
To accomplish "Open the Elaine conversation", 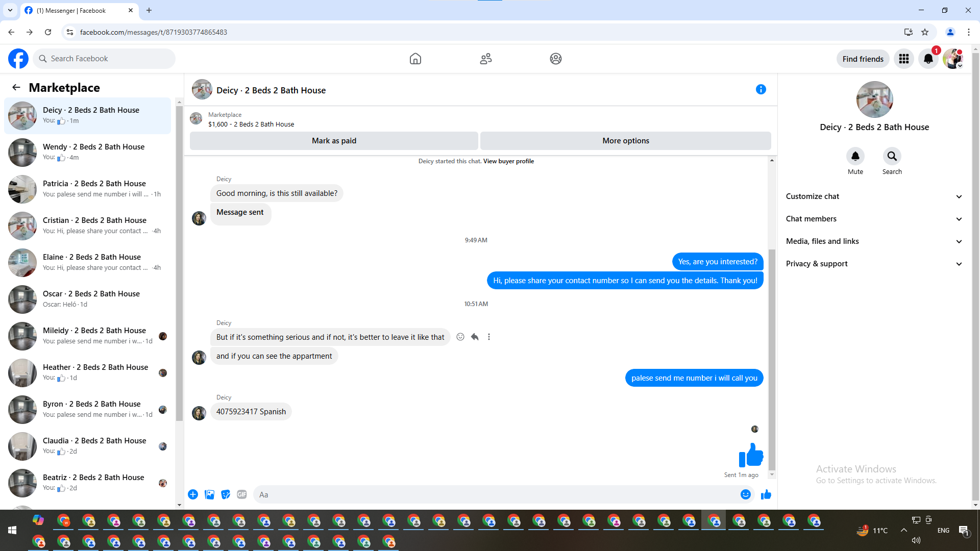I will pyautogui.click(x=88, y=263).
